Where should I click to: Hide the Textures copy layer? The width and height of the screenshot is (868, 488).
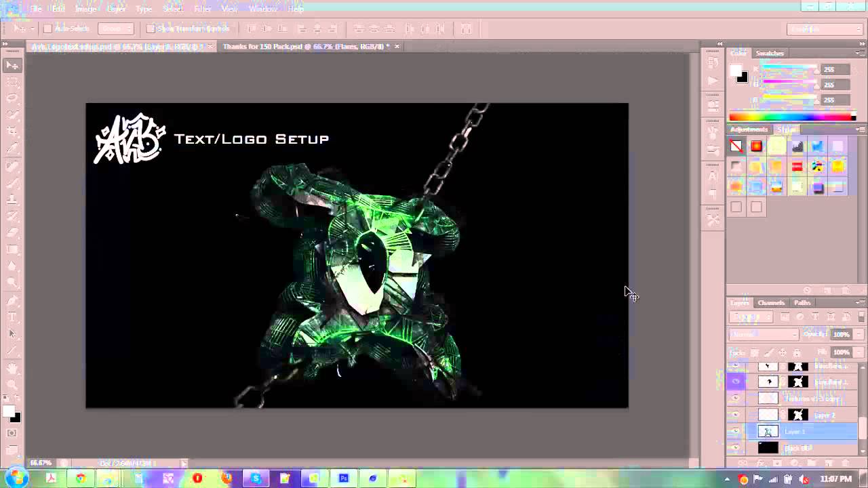click(x=736, y=399)
